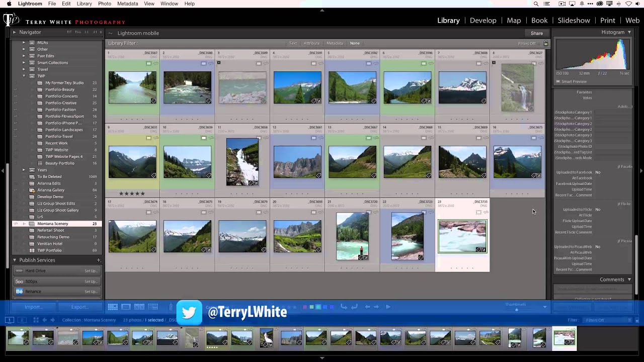Hide top module bar with top arrow
Image resolution: width=644 pixels, height=362 pixels.
pyautogui.click(x=322, y=10)
